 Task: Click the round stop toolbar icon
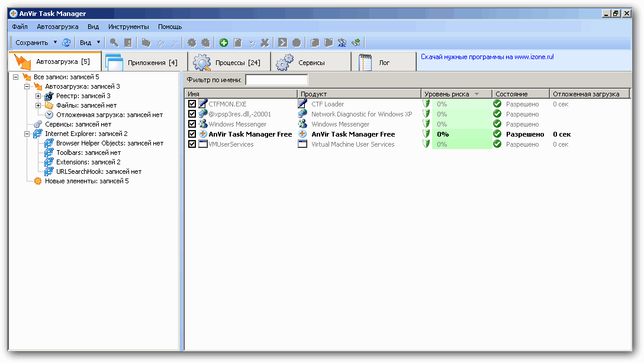click(x=297, y=42)
